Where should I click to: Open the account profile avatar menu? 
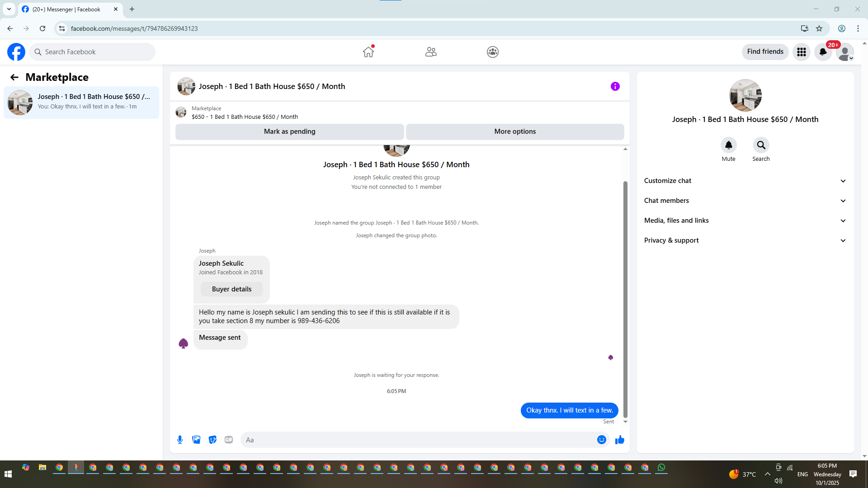[x=845, y=52]
